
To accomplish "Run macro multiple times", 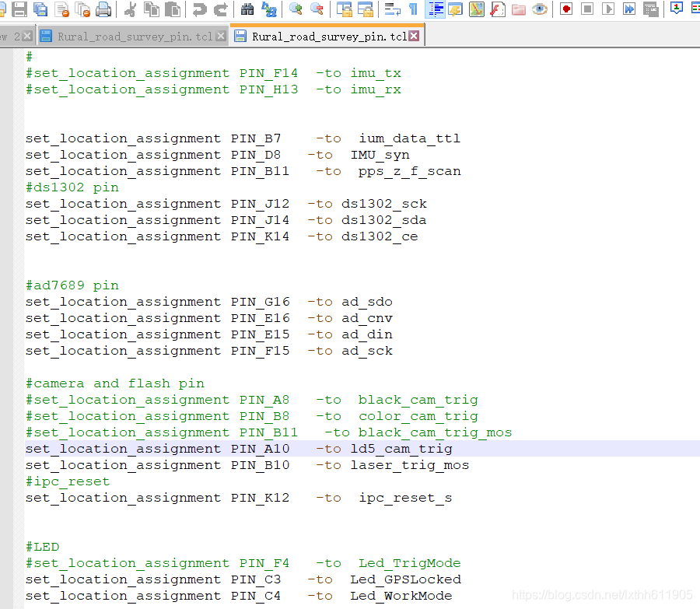I will pos(629,9).
